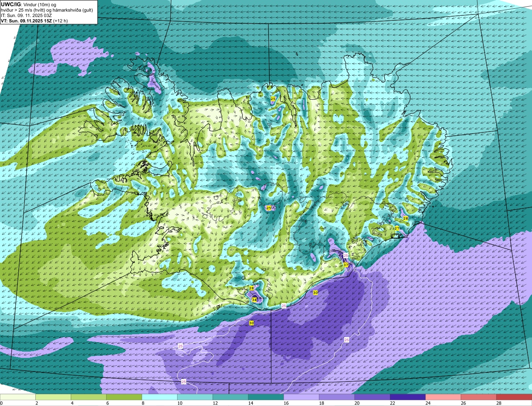
Task: Pick the 4–6 m/s green legend swatch
Action: point(89,397)
